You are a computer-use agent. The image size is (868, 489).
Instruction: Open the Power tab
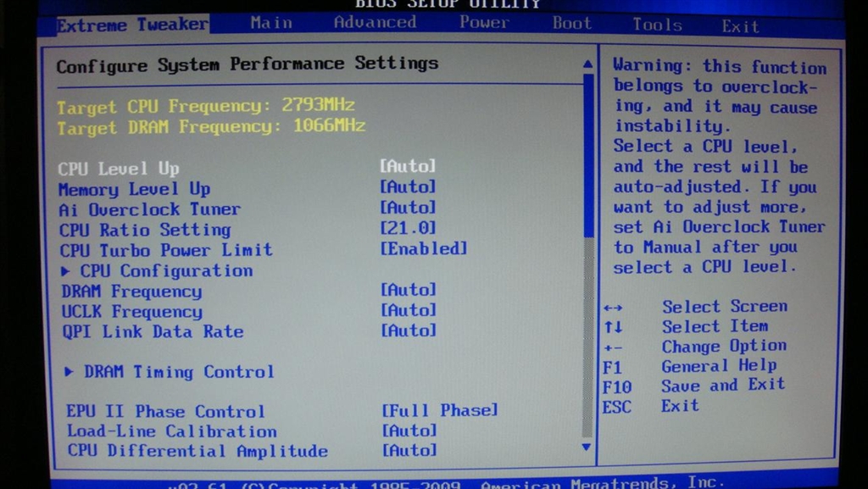(484, 22)
